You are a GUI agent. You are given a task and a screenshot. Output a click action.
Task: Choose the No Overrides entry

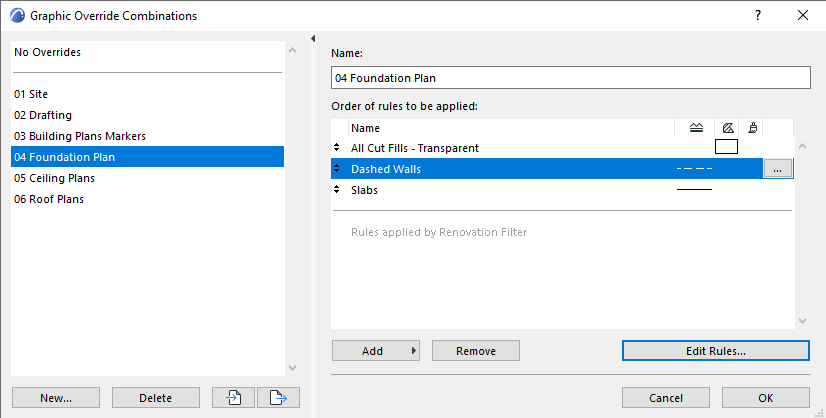[x=48, y=52]
